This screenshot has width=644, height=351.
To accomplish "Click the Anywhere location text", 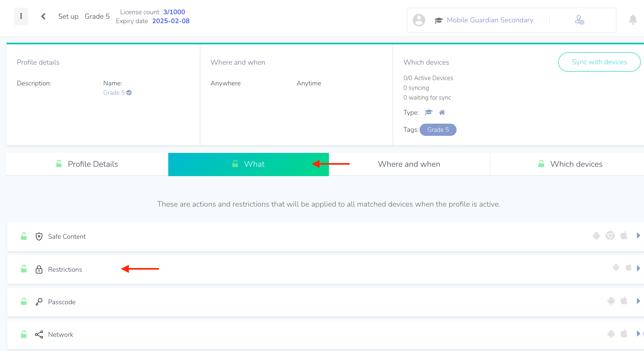I will point(226,83).
